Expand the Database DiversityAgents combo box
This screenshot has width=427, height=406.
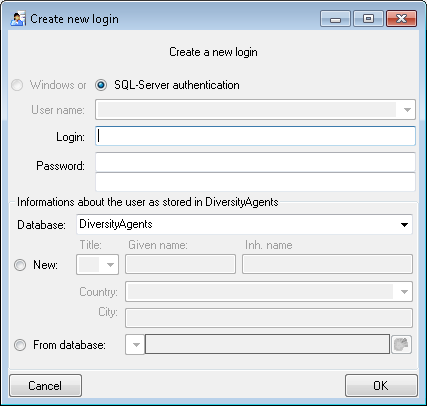coord(244,224)
